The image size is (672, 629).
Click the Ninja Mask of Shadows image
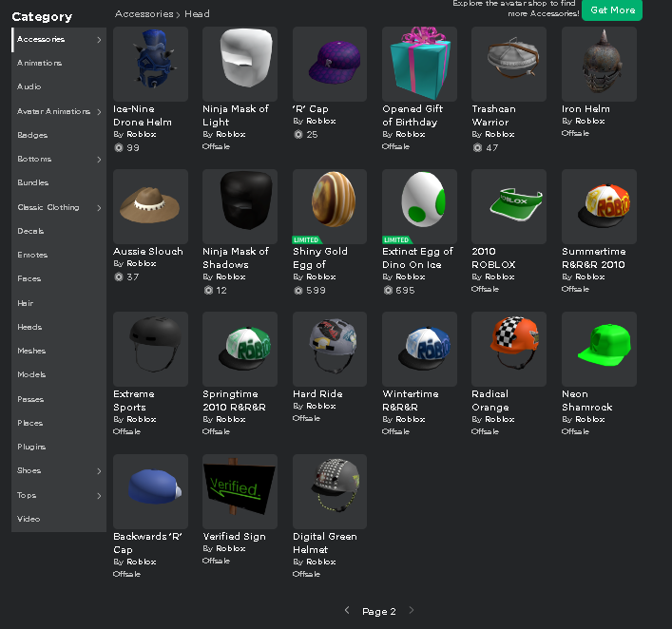(240, 206)
